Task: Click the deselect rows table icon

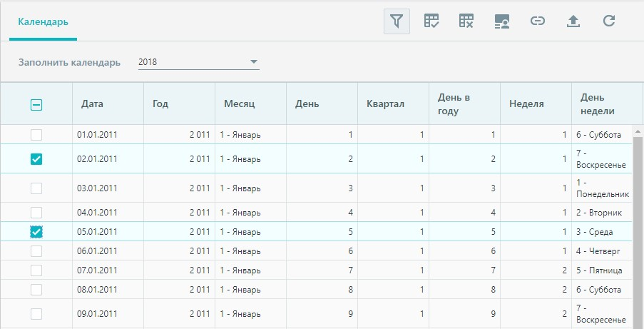Action: [x=466, y=21]
